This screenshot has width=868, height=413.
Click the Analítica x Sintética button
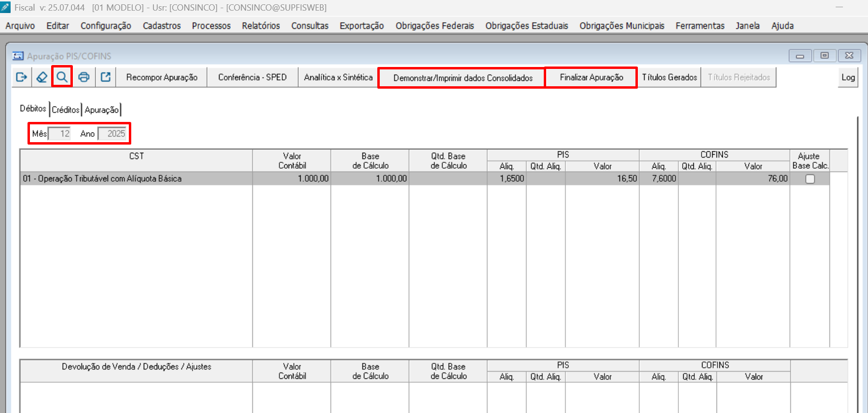pos(338,77)
